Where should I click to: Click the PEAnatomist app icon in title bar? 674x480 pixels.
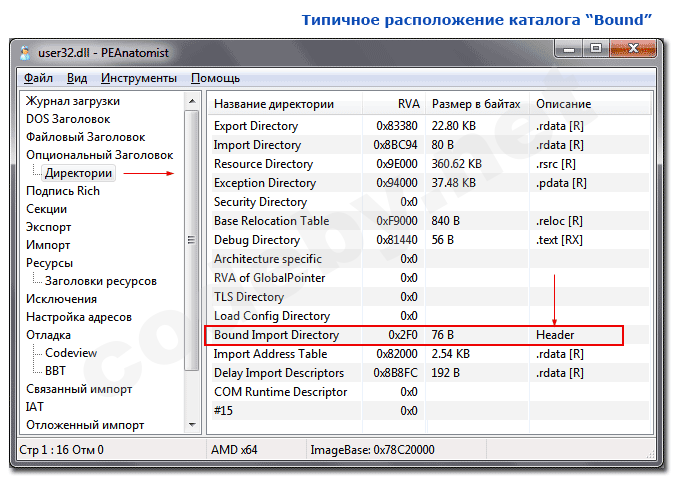25,51
